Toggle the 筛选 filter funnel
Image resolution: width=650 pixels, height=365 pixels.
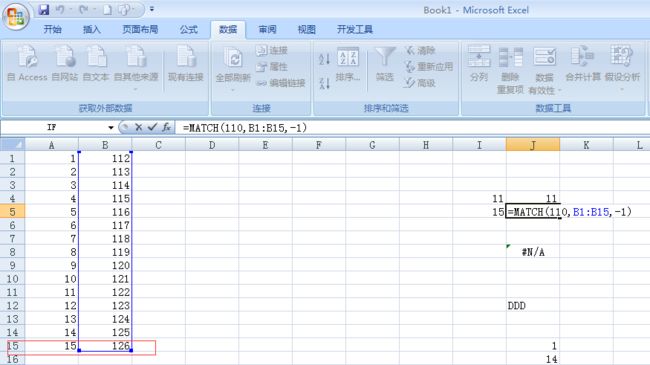(x=385, y=63)
